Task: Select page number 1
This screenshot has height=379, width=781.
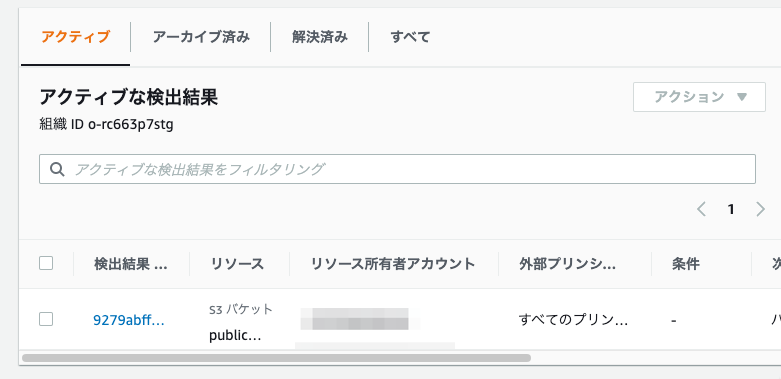Action: (x=731, y=209)
